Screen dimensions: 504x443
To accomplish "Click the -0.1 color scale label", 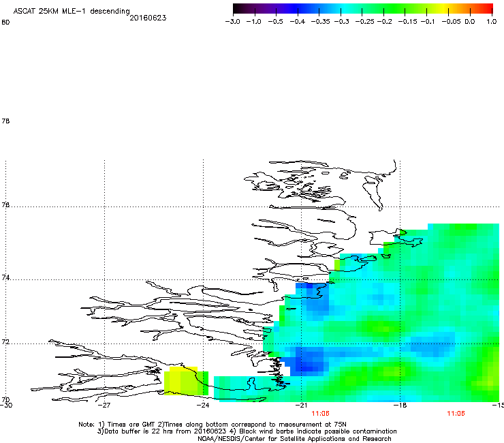I will (x=428, y=22).
